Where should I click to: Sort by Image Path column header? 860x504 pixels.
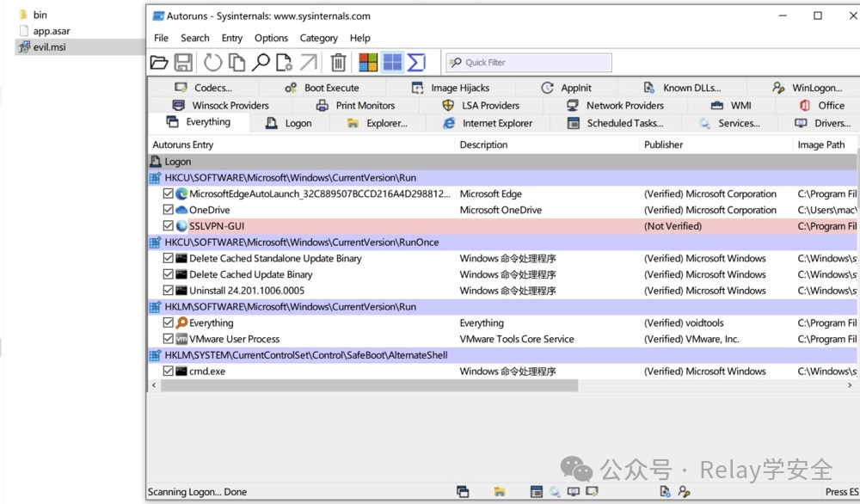[826, 144]
